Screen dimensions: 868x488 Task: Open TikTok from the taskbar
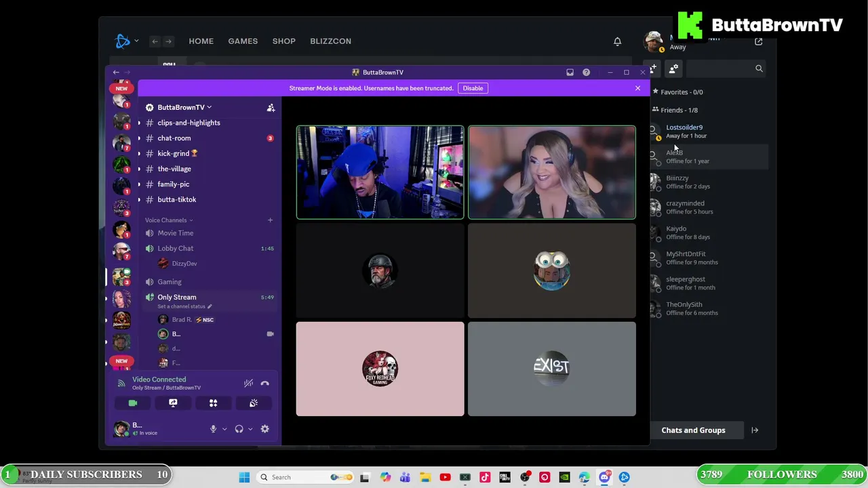[x=485, y=477]
